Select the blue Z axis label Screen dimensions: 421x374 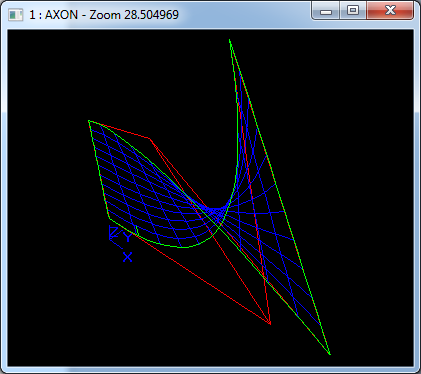[x=114, y=232]
